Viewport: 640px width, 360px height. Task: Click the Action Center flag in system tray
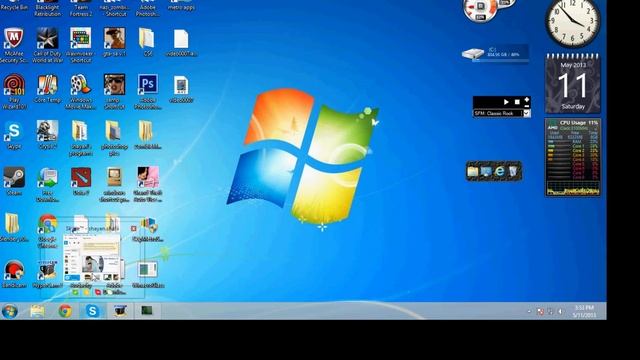click(x=540, y=311)
